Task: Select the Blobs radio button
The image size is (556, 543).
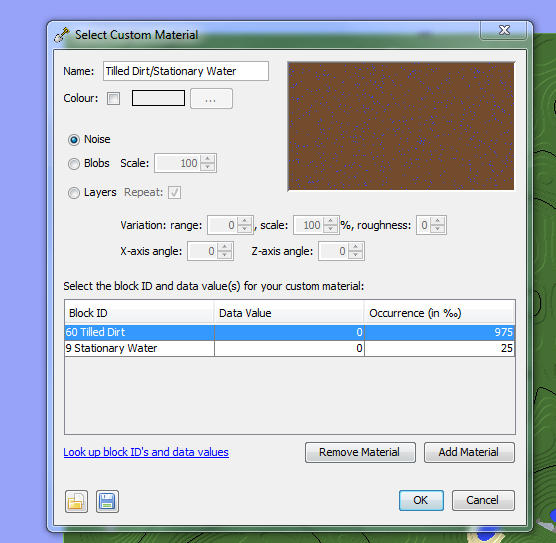Action: click(74, 164)
